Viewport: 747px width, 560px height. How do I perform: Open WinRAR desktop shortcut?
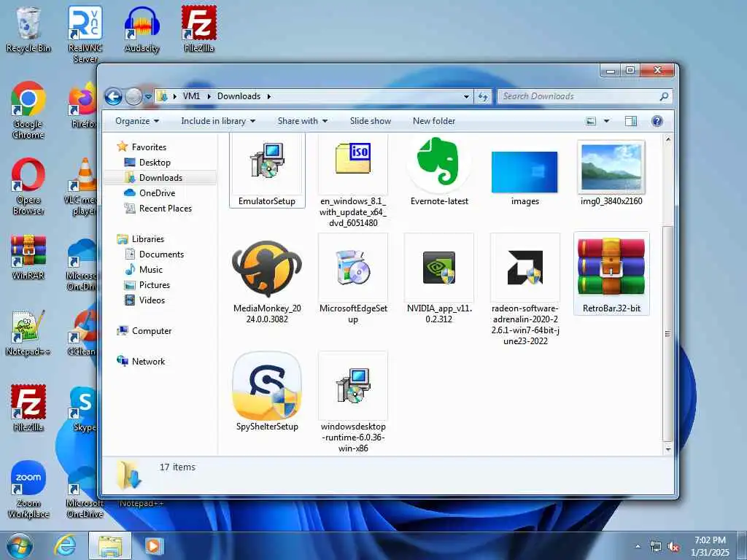28,257
